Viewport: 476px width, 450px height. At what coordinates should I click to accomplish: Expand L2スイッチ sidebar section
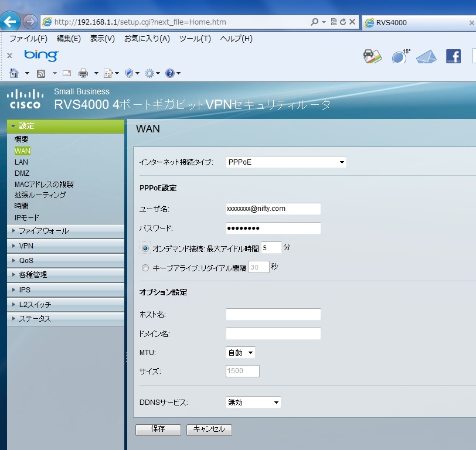click(66, 304)
